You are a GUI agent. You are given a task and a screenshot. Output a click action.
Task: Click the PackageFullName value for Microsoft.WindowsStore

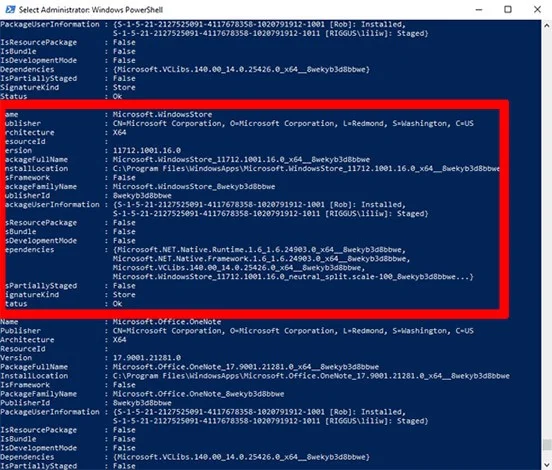click(x=241, y=159)
